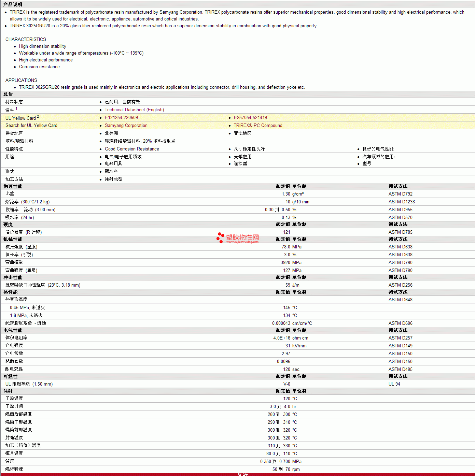Select the "连接器" use entry
Viewport: 475px width, 476px height.
(x=240, y=164)
